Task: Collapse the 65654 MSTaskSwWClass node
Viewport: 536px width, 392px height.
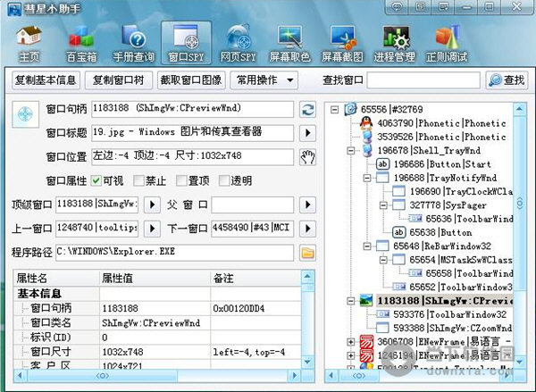Action: pyautogui.click(x=383, y=260)
